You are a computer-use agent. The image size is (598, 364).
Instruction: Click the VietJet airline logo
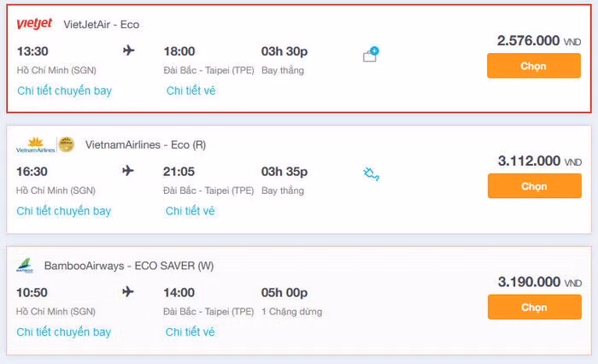click(x=35, y=24)
